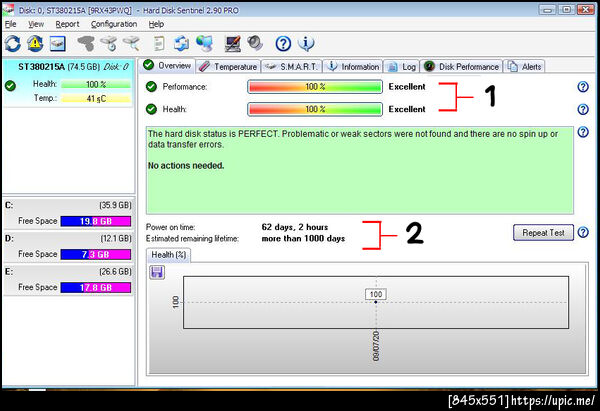Click the 100 data point on health graph
600x411 pixels.
(376, 302)
